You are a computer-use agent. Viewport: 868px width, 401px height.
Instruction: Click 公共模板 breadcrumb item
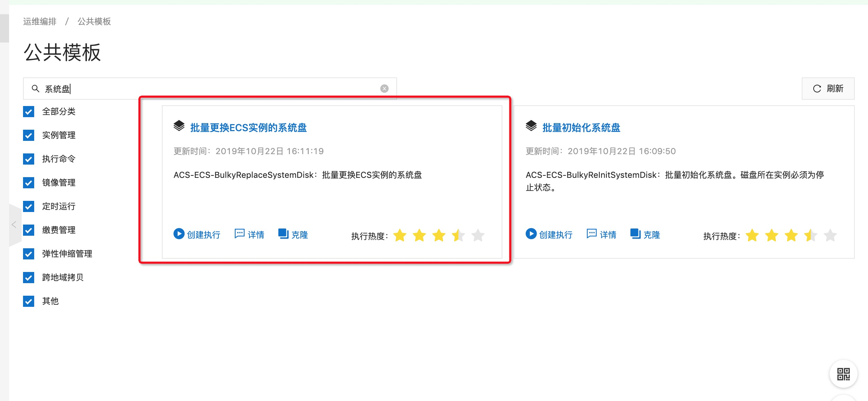click(94, 22)
